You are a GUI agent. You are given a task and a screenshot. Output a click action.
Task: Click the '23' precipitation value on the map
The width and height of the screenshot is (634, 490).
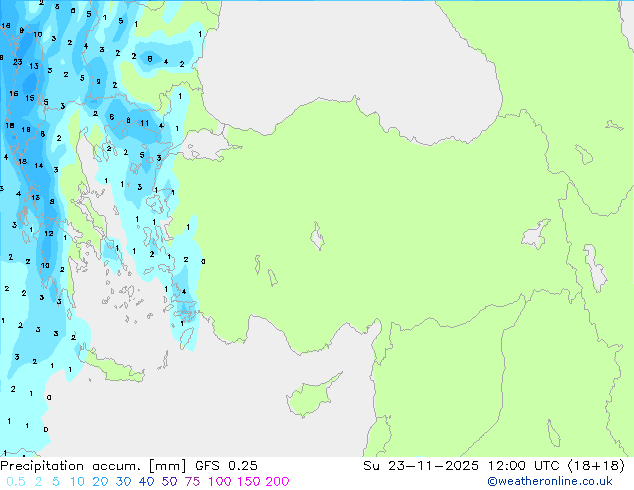[17, 62]
